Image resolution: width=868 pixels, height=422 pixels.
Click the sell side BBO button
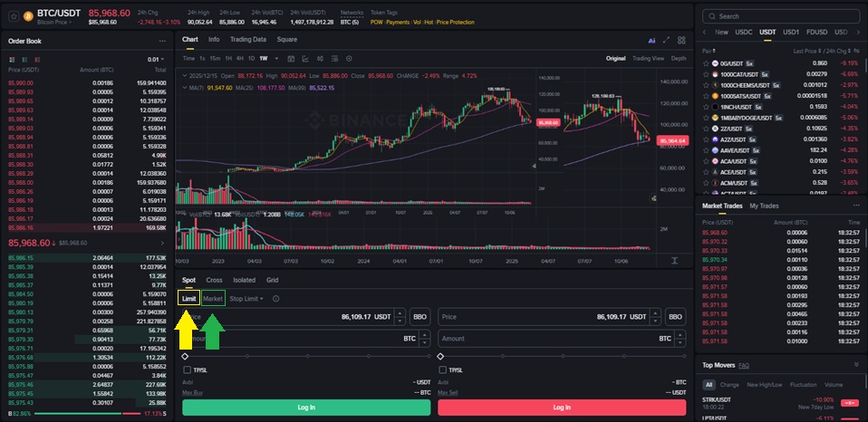(675, 317)
